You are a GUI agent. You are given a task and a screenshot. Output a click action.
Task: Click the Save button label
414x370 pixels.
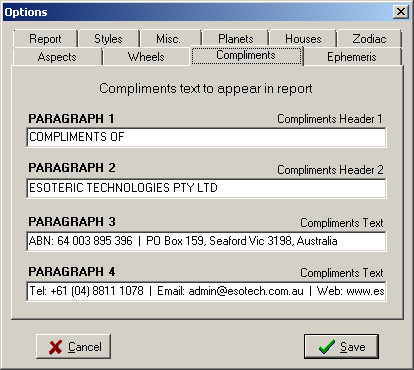coord(353,347)
